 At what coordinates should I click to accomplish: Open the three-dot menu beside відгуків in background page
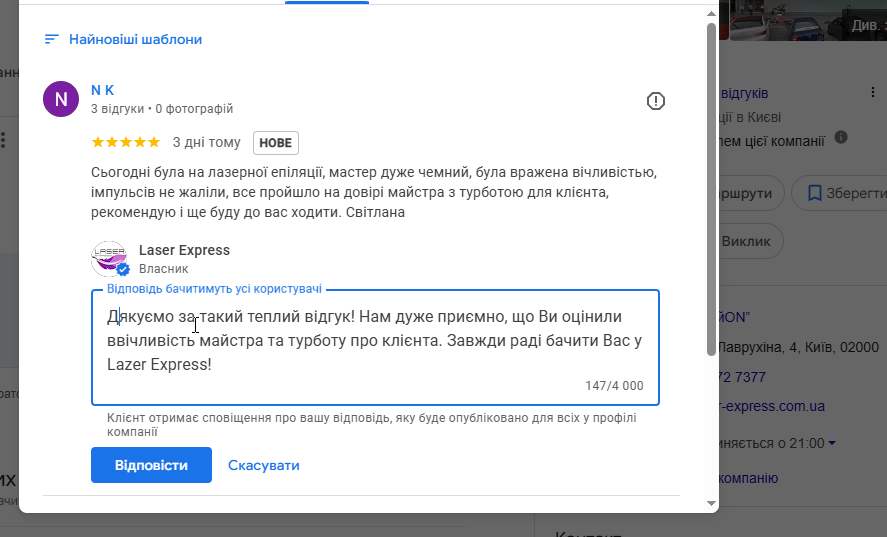[x=873, y=92]
